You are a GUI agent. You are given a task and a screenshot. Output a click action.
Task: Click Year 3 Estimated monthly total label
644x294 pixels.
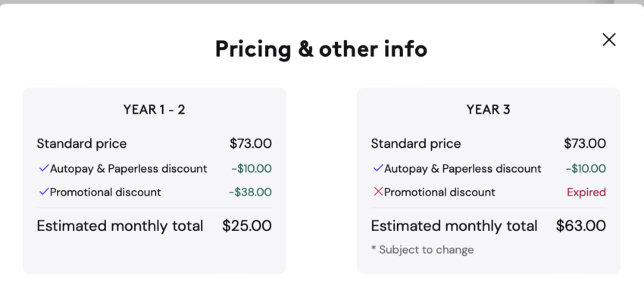pyautogui.click(x=455, y=226)
